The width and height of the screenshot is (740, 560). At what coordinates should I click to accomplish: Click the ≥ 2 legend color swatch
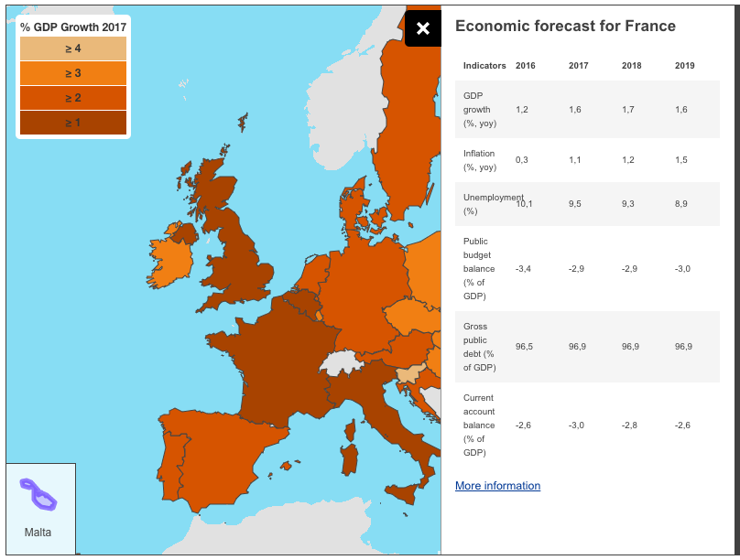coord(73,98)
